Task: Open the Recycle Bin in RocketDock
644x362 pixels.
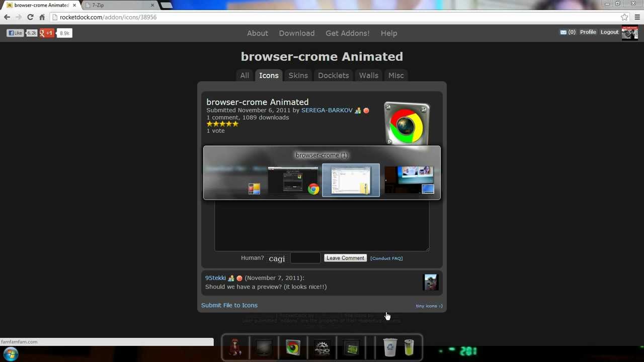Action: (390, 347)
